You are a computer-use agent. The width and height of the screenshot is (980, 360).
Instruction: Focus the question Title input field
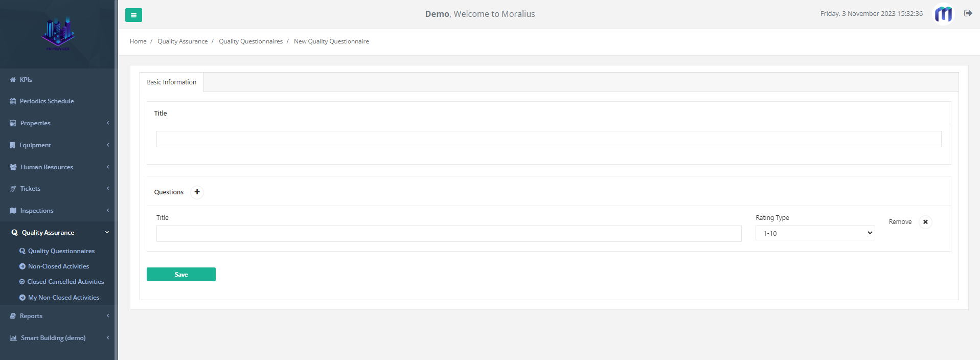coord(449,234)
